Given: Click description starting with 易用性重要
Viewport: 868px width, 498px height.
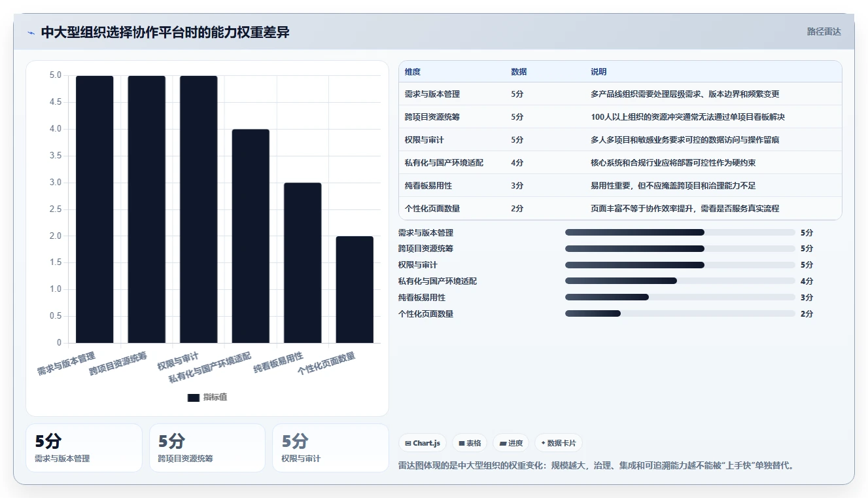Looking at the screenshot, I should pyautogui.click(x=673, y=186).
